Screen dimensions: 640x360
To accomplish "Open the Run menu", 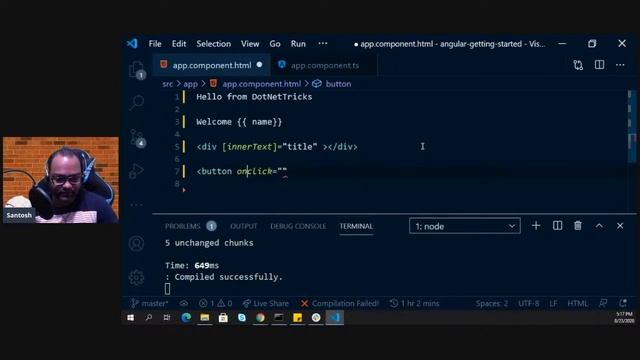I will [x=298, y=44].
